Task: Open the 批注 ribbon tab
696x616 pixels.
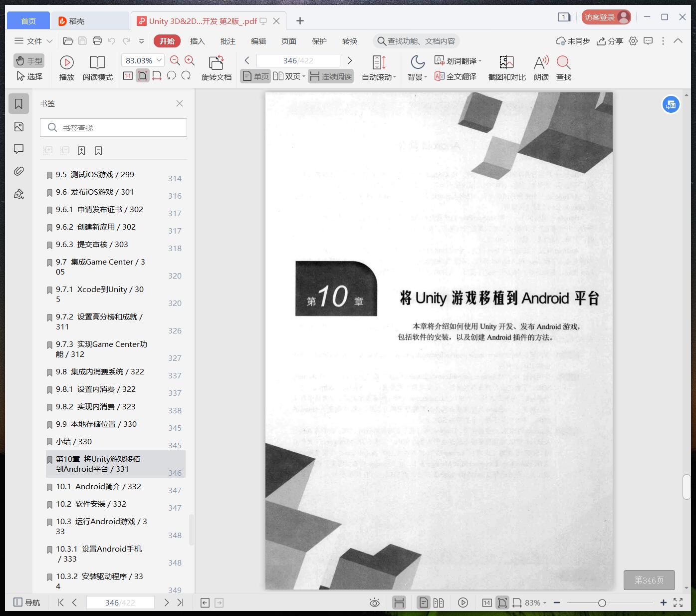Action: click(x=228, y=41)
